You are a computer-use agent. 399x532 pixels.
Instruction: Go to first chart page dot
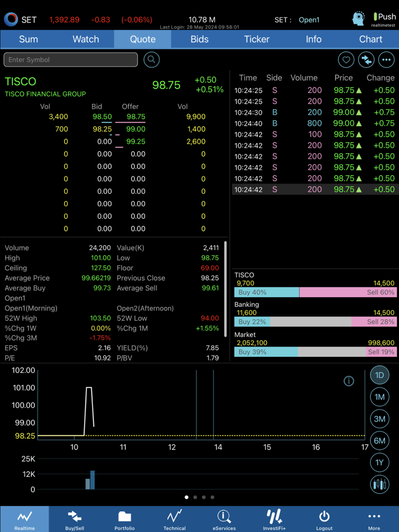click(187, 497)
